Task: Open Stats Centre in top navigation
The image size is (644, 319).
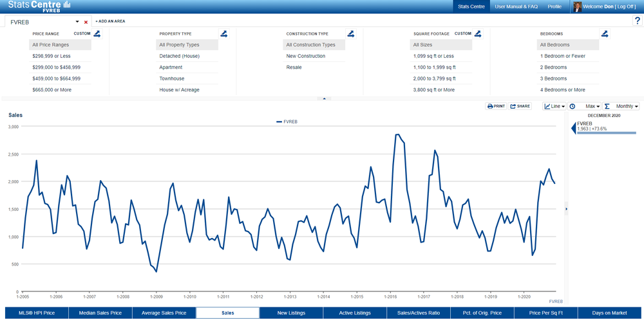Action: point(471,6)
